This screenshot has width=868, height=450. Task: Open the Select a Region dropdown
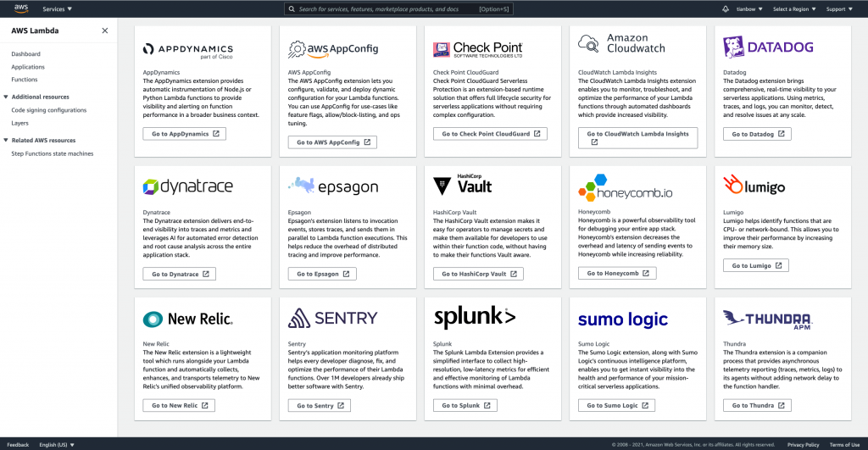pyautogui.click(x=794, y=8)
